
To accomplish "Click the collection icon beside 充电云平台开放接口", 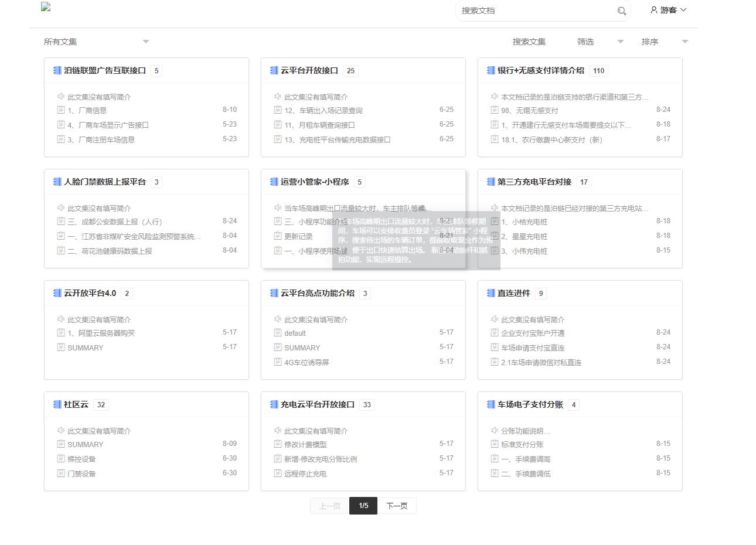I will [x=274, y=404].
